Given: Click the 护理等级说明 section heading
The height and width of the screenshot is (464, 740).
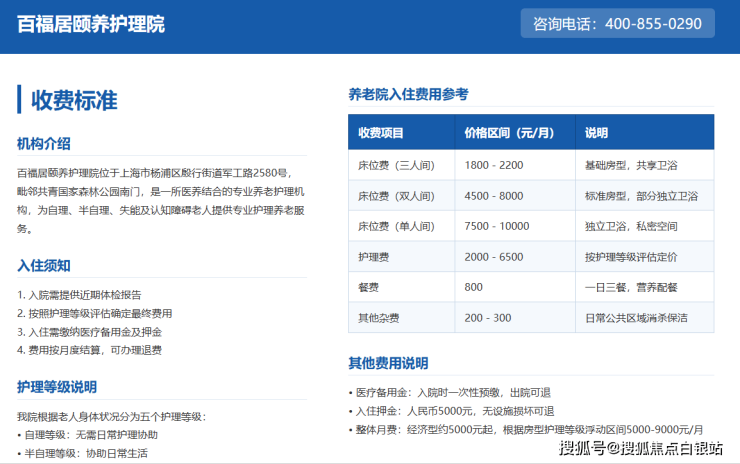Looking at the screenshot, I should tap(57, 387).
